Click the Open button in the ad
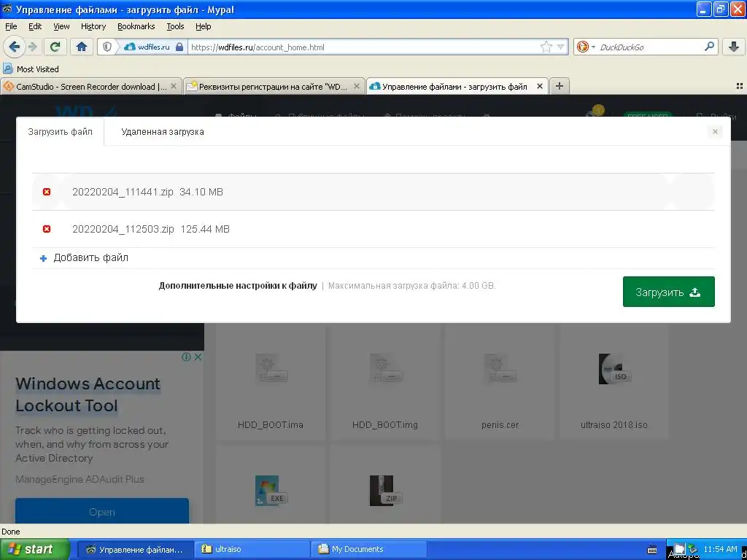 coord(102,511)
